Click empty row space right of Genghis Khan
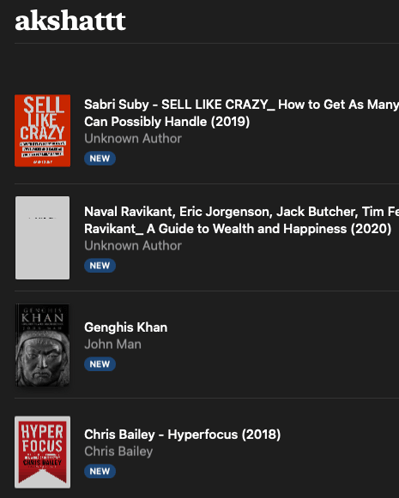399x498 pixels. [x=283, y=345]
